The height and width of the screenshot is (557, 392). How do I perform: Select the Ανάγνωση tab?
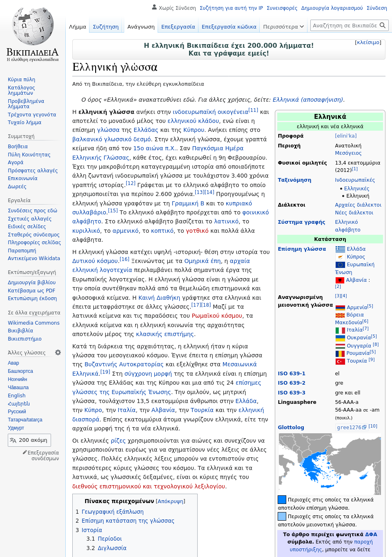coord(141,27)
